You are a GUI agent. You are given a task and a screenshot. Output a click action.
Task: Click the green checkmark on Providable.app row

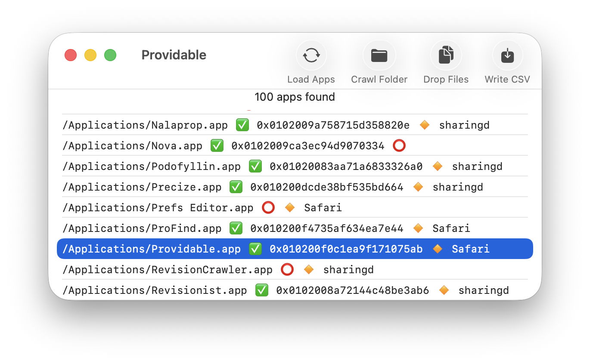tap(255, 249)
